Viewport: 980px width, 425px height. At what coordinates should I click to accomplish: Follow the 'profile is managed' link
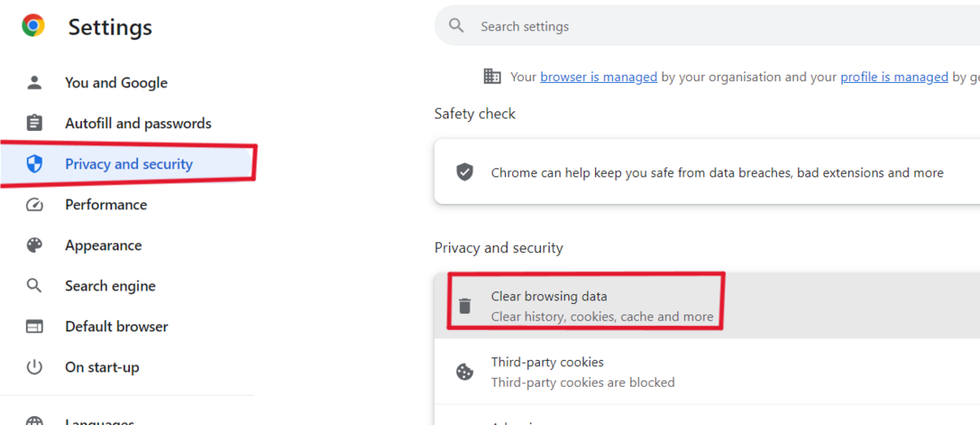click(x=894, y=77)
